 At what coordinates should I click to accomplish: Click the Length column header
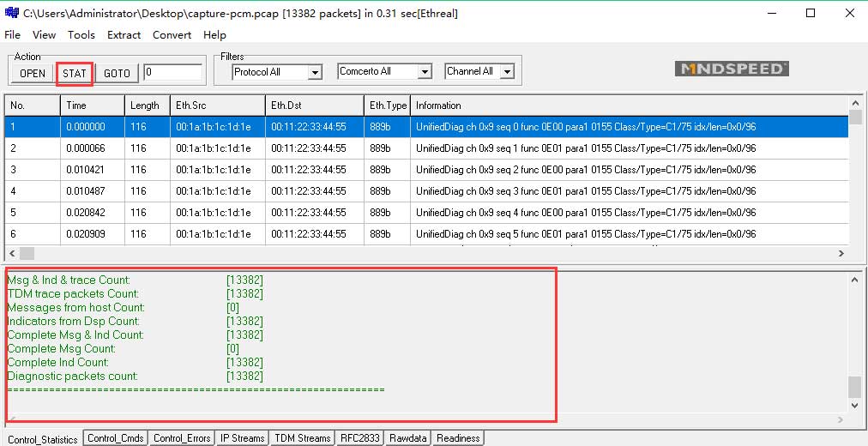coord(148,105)
